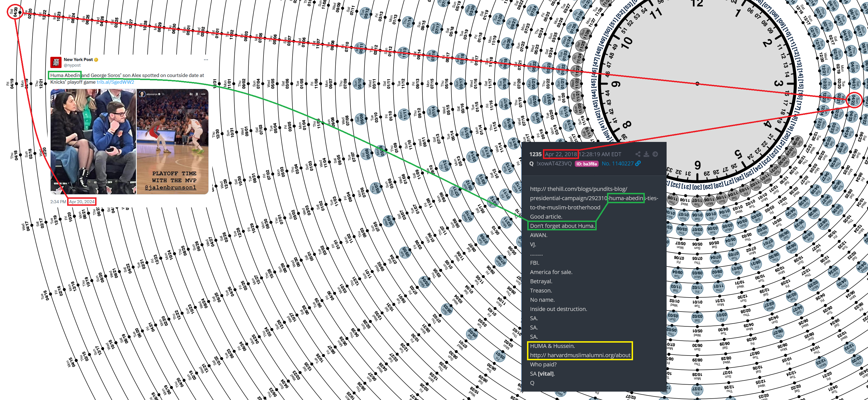Open the trib.al/SgedWW2 link in the tweet

point(116,82)
